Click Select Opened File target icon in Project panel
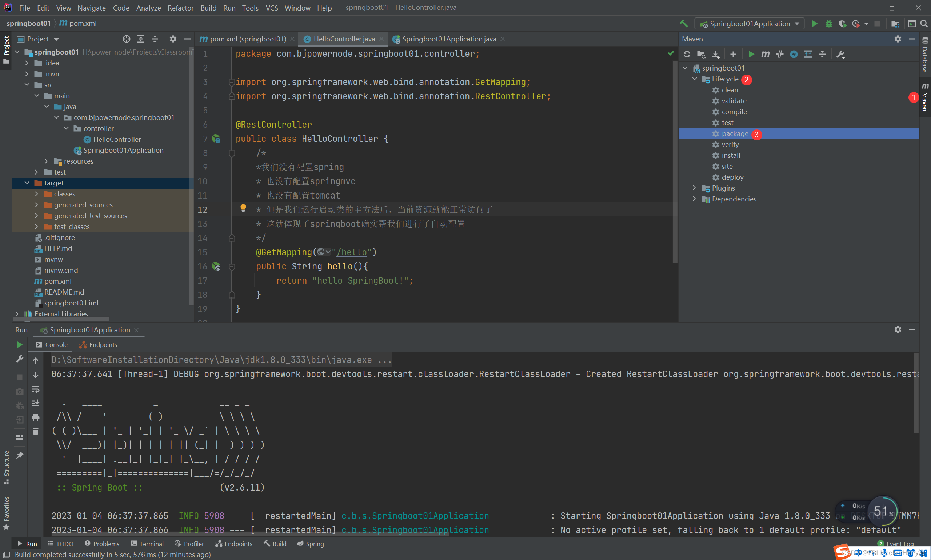The height and width of the screenshot is (560, 931). click(x=127, y=39)
